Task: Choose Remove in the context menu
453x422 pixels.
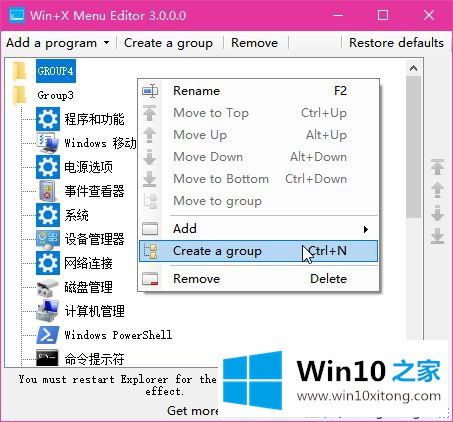Action: coord(259,279)
